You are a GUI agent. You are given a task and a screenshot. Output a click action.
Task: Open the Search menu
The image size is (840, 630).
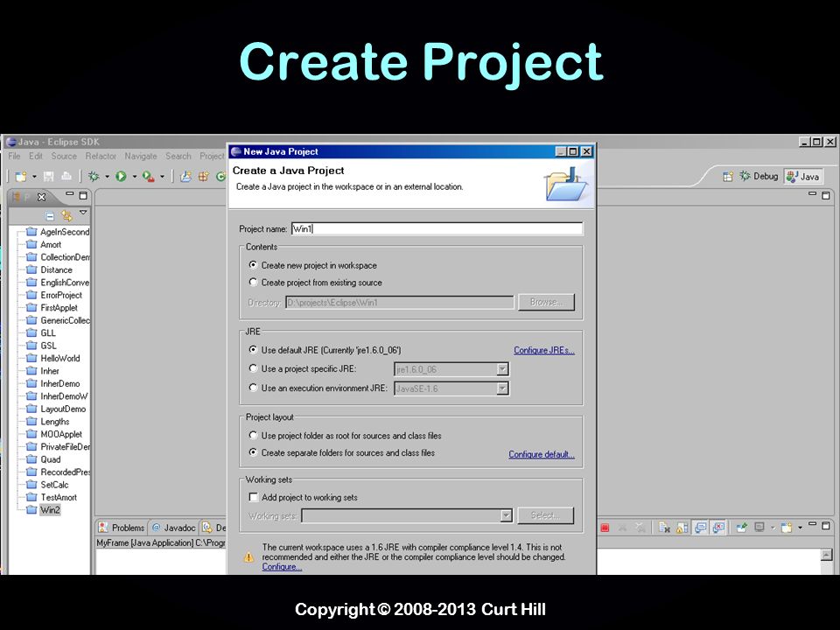tap(178, 156)
